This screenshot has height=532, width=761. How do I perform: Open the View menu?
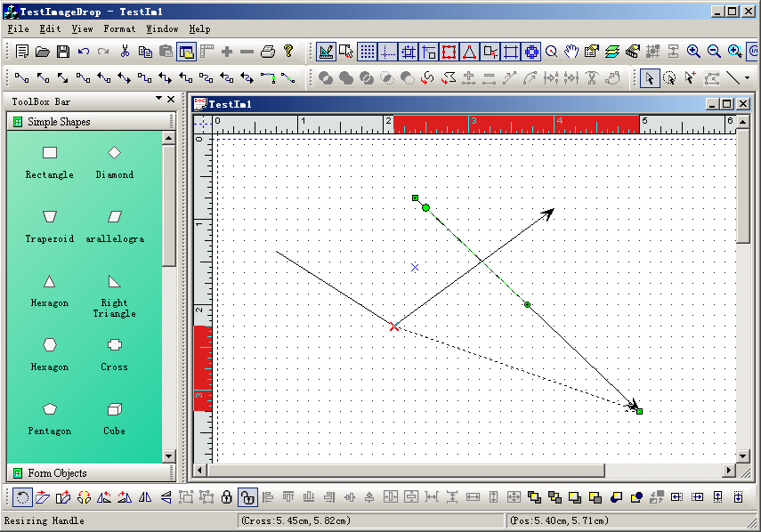coord(82,29)
